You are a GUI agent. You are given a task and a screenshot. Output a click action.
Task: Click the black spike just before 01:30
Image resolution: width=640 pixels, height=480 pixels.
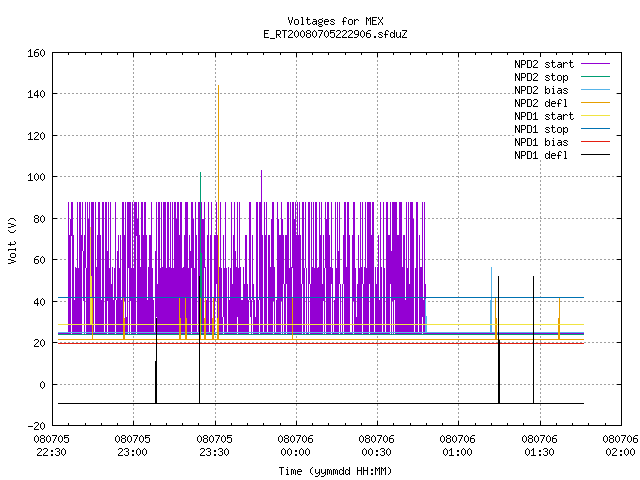[533, 340]
